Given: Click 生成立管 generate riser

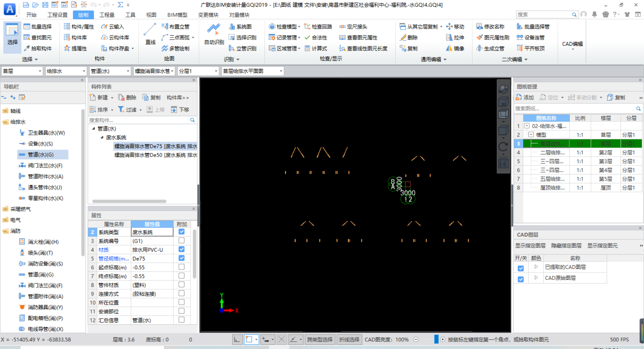Looking at the screenshot, I should click(x=490, y=48).
